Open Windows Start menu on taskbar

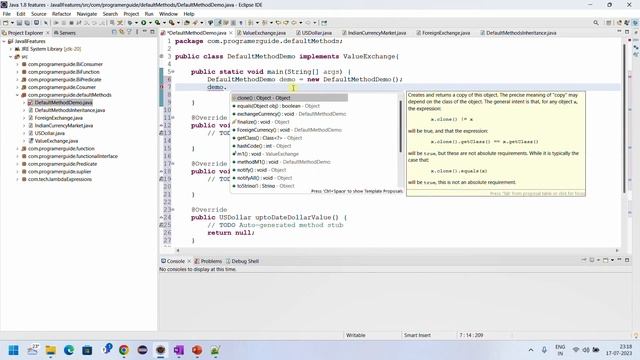(x=13, y=350)
